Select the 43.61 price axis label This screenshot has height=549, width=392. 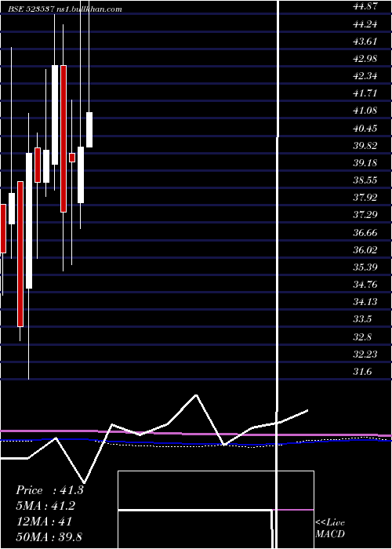click(x=365, y=42)
